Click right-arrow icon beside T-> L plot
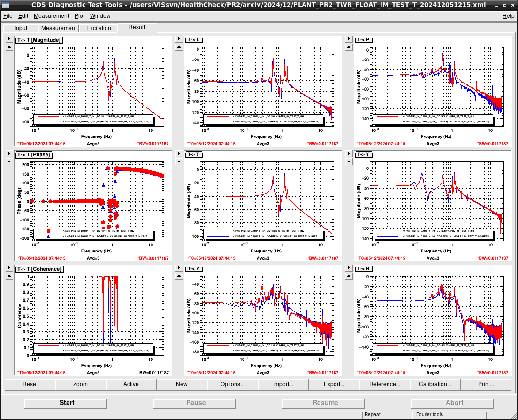This screenshot has width=518, height=420. (179, 39)
